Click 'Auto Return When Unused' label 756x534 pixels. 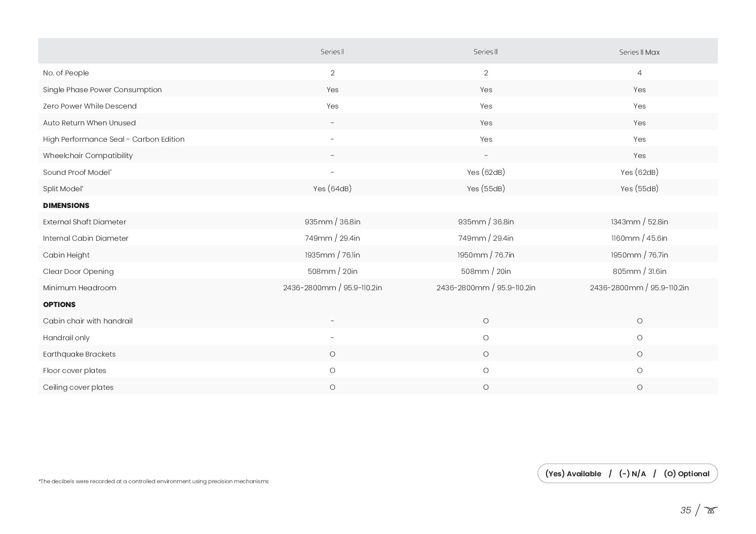pos(89,123)
